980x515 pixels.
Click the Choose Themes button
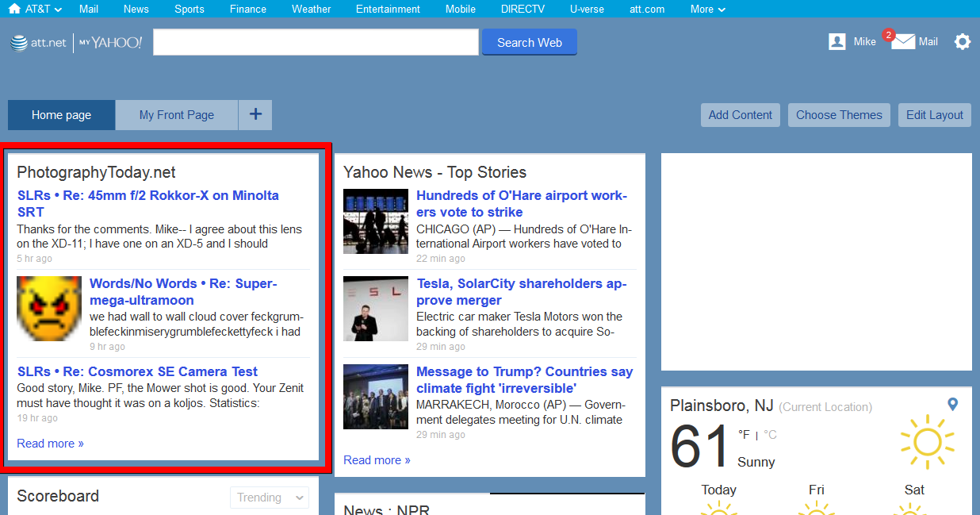click(x=839, y=115)
